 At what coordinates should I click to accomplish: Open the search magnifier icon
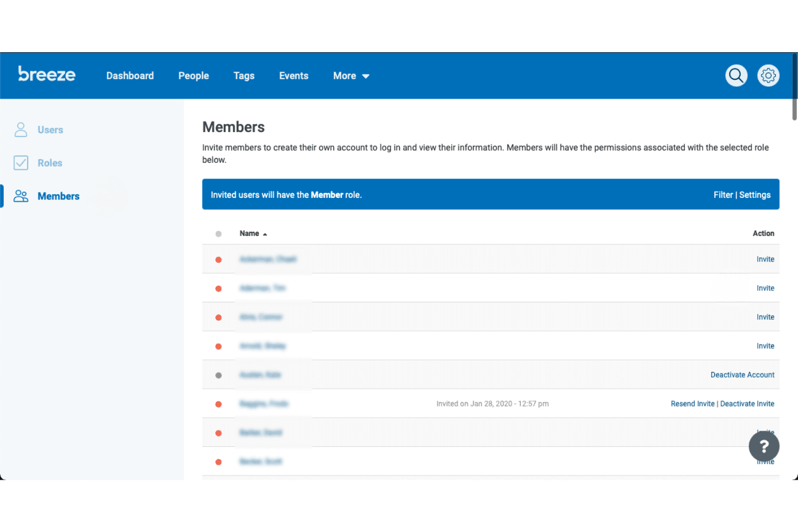(736, 76)
